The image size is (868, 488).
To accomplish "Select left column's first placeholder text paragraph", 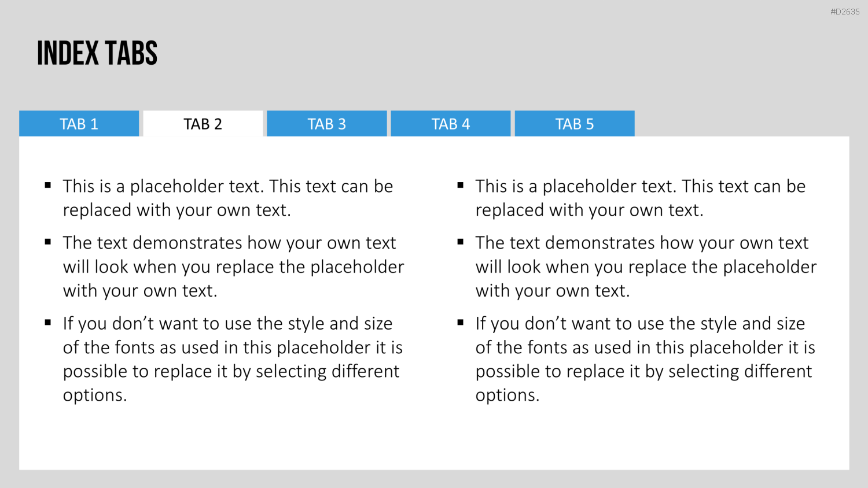I will click(x=228, y=198).
